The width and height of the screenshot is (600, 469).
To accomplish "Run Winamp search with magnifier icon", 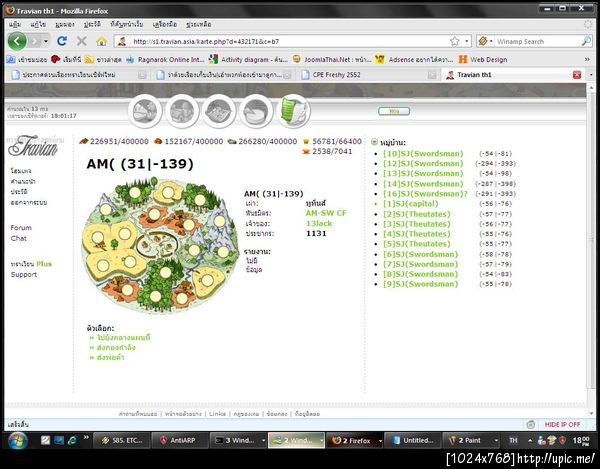I will pyautogui.click(x=586, y=41).
